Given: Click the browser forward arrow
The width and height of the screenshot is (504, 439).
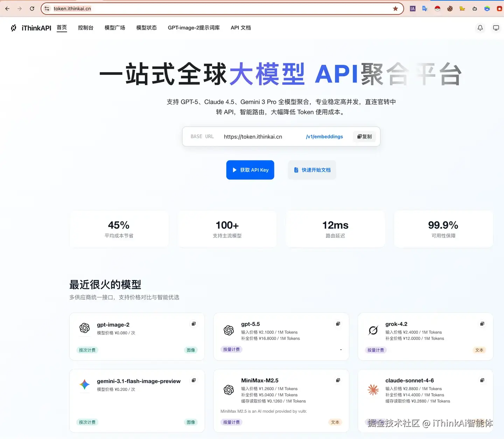Looking at the screenshot, I should (x=20, y=8).
